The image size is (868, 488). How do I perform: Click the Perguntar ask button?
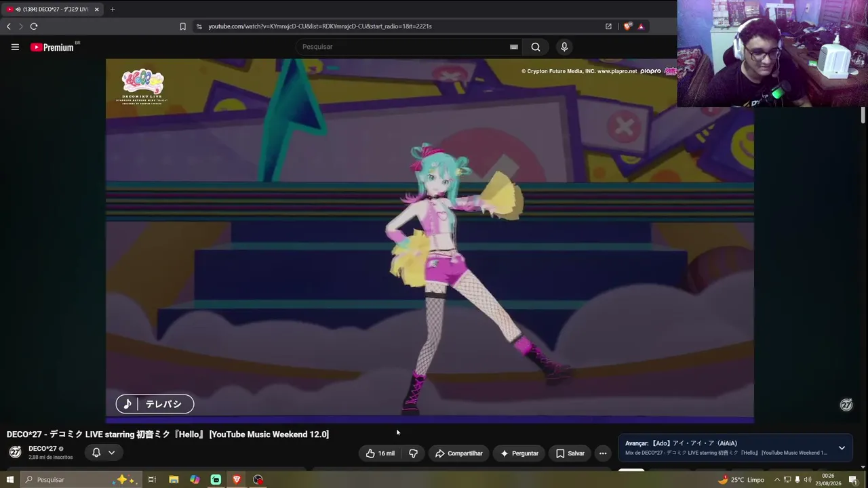519,453
